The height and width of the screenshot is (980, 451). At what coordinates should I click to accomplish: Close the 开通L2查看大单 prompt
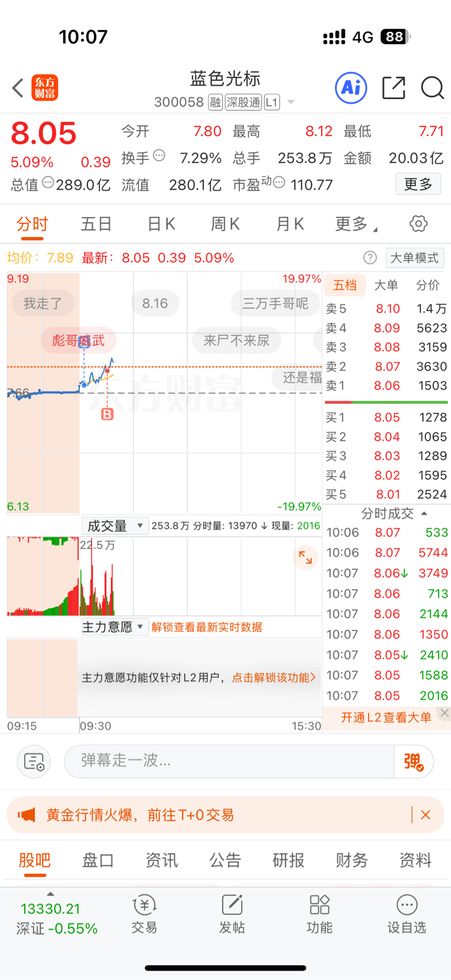(x=445, y=713)
